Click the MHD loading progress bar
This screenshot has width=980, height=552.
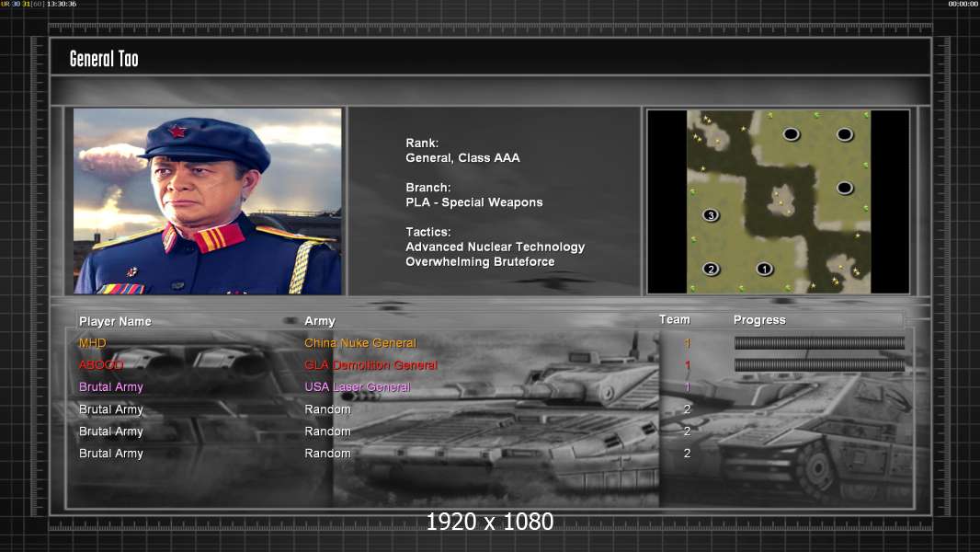pyautogui.click(x=819, y=342)
